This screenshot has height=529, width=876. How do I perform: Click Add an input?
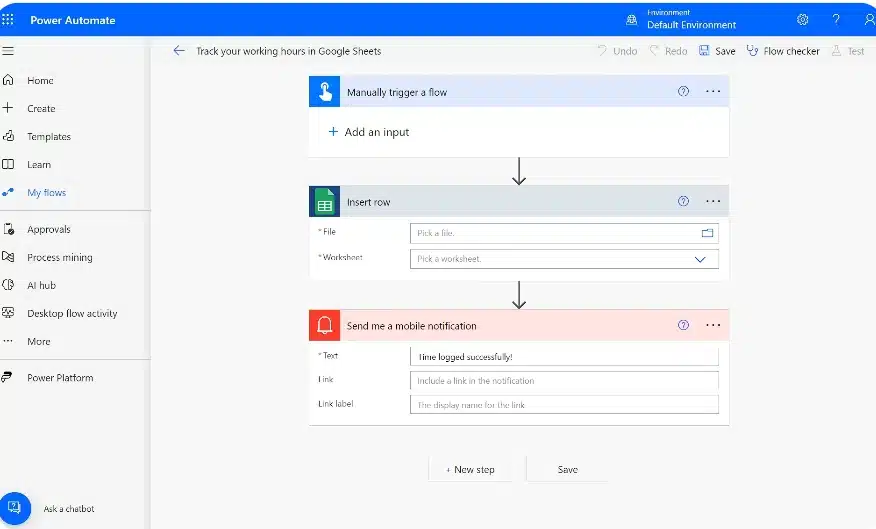[369, 132]
